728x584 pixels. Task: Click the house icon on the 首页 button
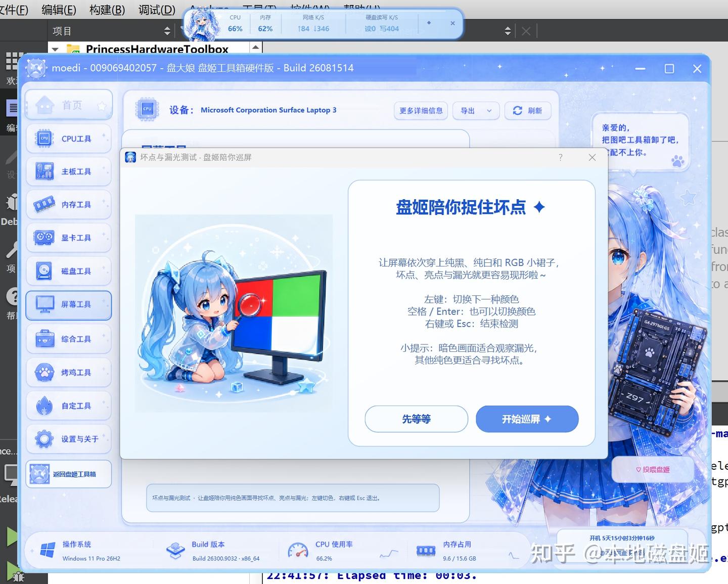45,105
